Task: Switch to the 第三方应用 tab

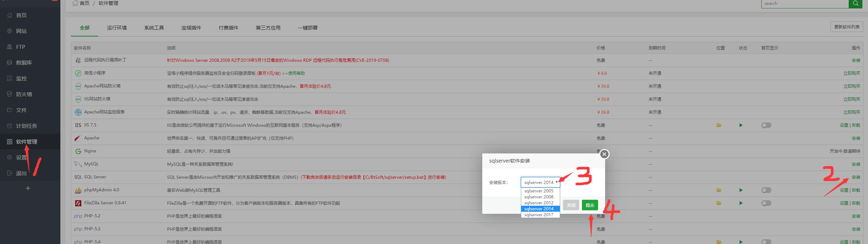Action: click(x=268, y=28)
